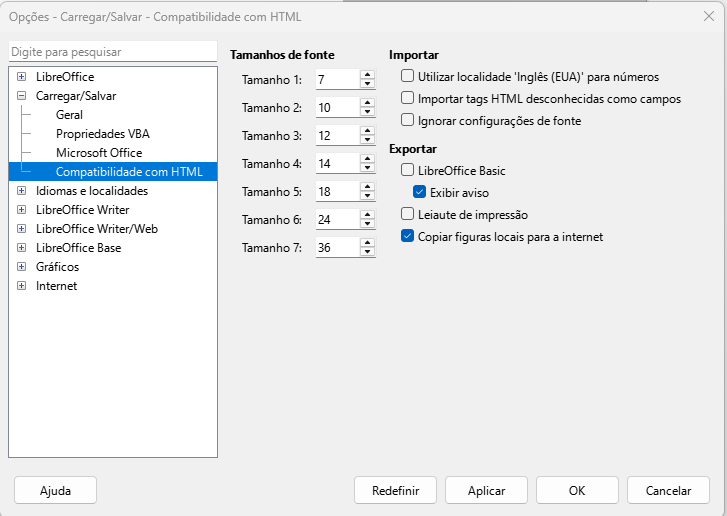The width and height of the screenshot is (727, 516).
Task: Open the Propriedades VBA page
Action: point(102,134)
